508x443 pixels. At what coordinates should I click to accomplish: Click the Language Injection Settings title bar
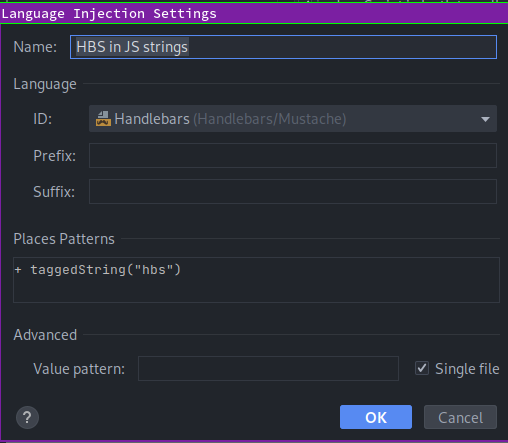click(254, 14)
